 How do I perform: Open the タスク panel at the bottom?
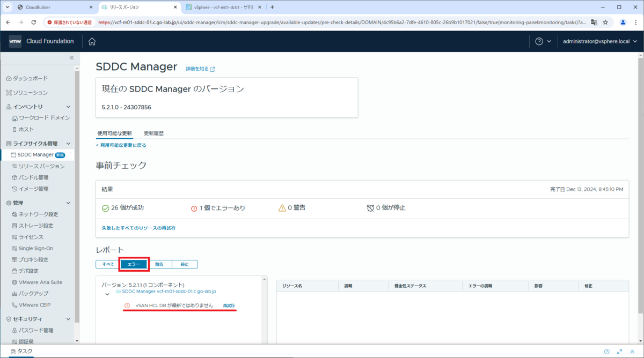[x=21, y=352]
